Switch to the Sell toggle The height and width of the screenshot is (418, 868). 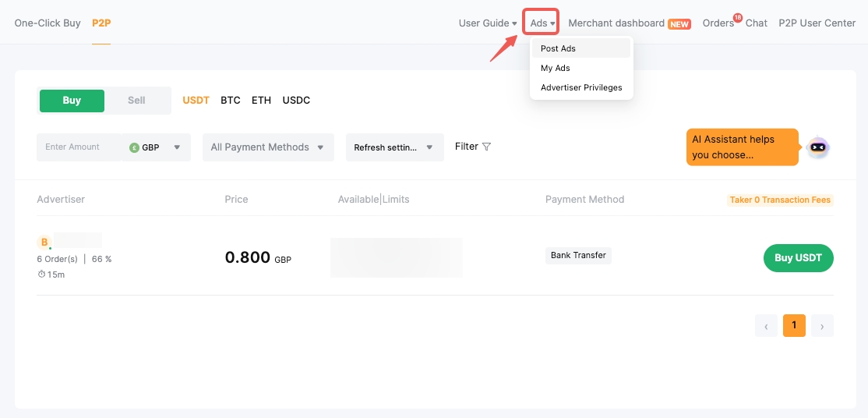pos(136,101)
